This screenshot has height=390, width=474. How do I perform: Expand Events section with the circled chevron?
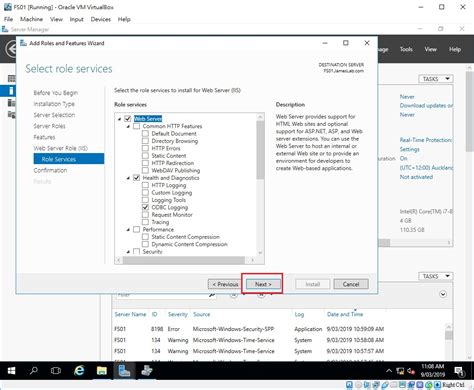pos(443,294)
